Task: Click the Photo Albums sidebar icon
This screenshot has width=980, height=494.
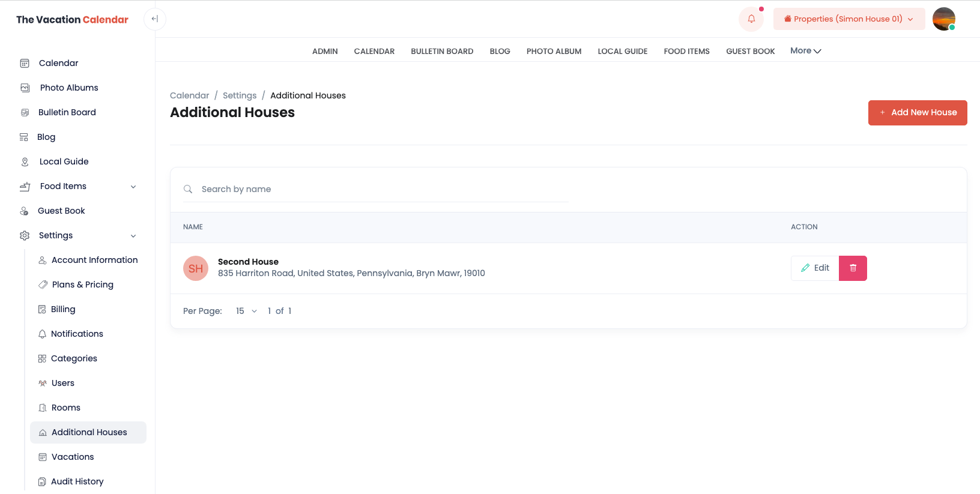Action: coord(25,88)
